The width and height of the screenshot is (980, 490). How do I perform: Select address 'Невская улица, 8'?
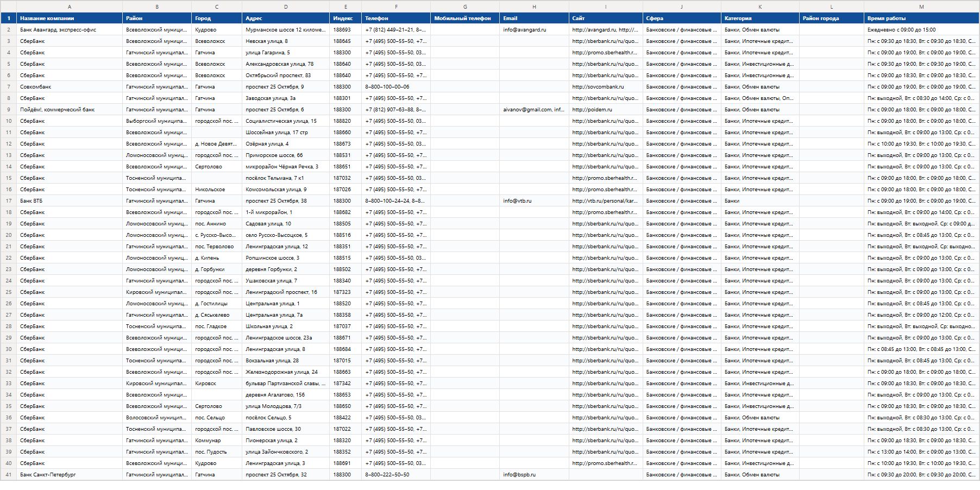coord(286,41)
